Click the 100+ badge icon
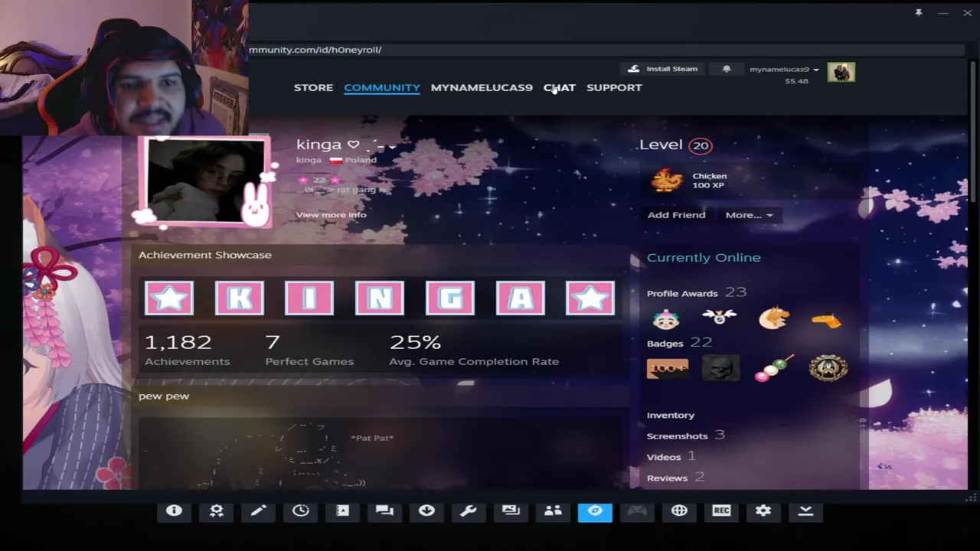Image resolution: width=980 pixels, height=551 pixels. pyautogui.click(x=668, y=368)
